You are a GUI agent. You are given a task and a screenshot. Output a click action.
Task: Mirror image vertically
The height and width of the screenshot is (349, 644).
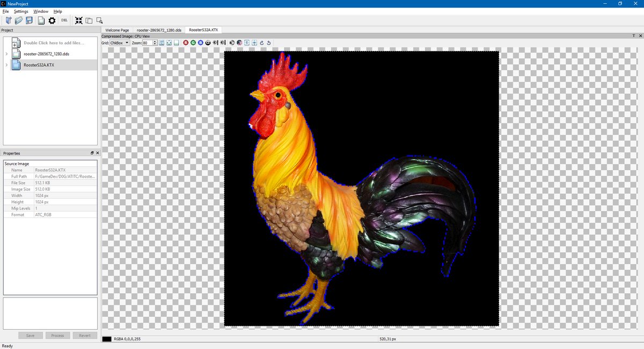[x=254, y=42]
